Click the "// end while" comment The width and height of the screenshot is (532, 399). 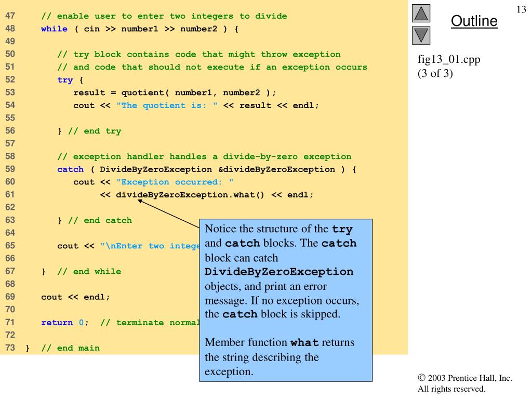[x=89, y=272]
